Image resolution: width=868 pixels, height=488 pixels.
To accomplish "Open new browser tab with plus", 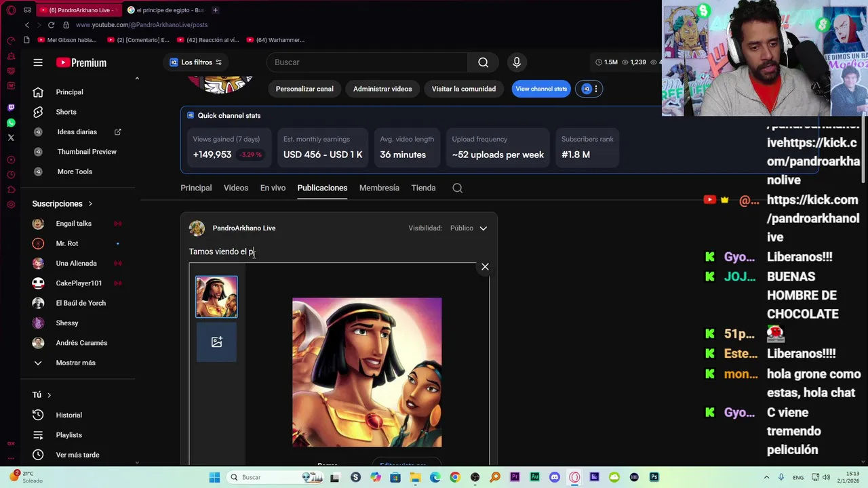I will point(215,10).
